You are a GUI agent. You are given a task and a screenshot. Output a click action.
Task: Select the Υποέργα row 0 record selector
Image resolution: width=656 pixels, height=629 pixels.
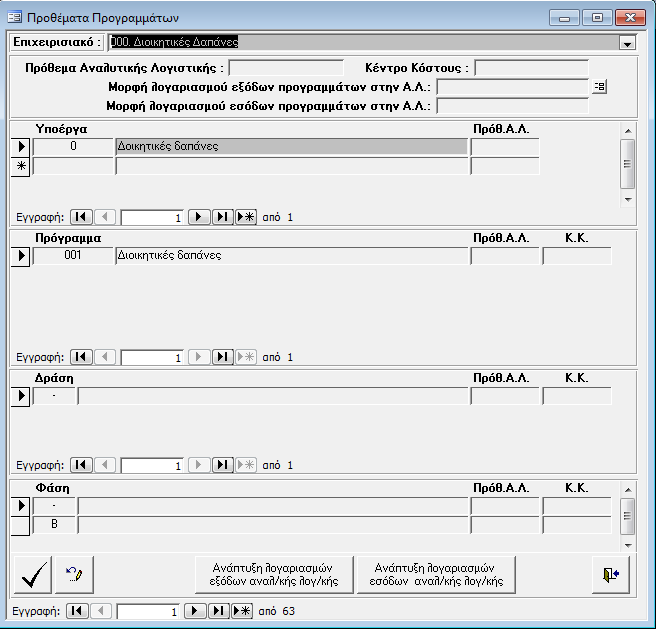pyautogui.click(x=19, y=147)
